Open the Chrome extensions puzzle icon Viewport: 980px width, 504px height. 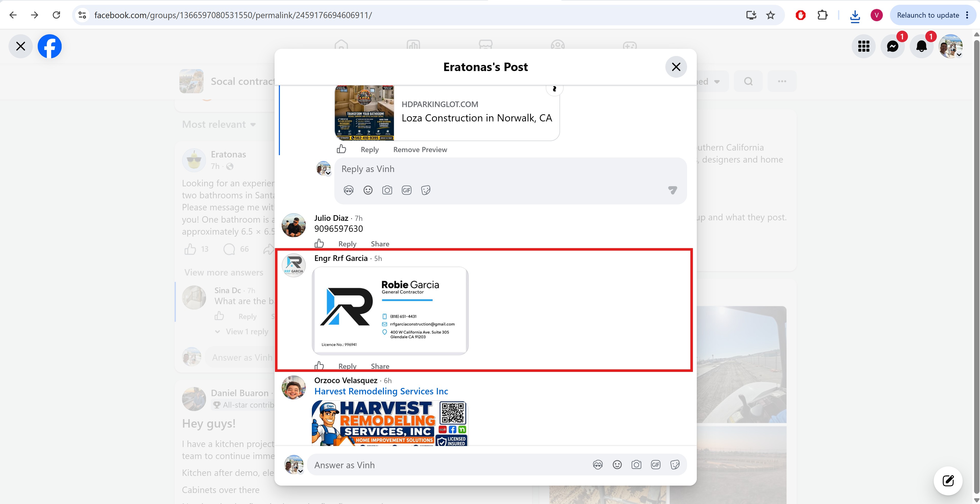pyautogui.click(x=822, y=15)
